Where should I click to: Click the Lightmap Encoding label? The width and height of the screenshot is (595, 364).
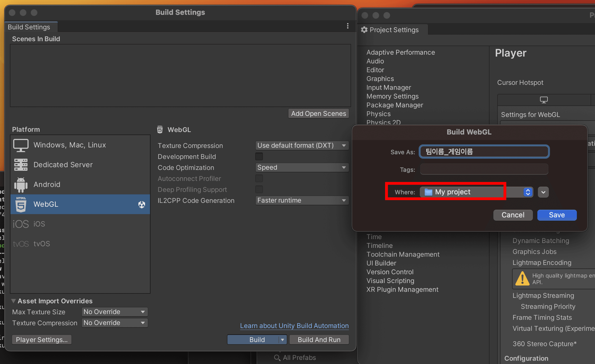coord(542,263)
